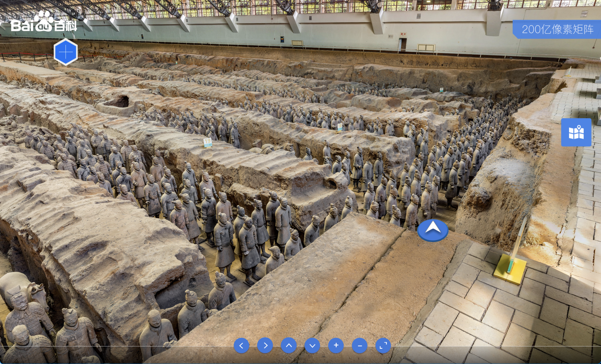Click the marker sign numbered 18

point(340,127)
